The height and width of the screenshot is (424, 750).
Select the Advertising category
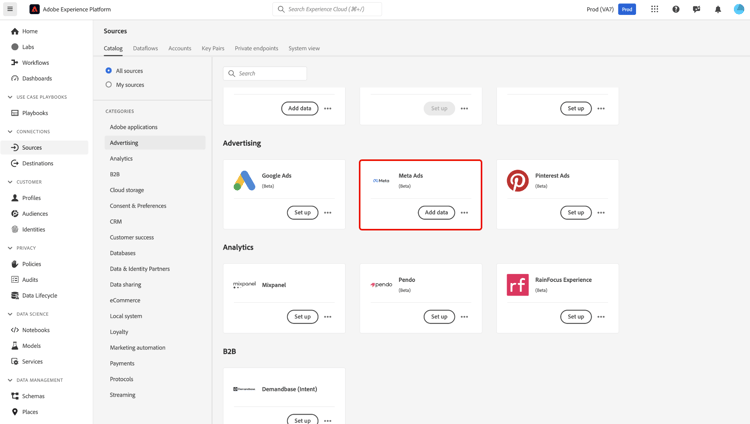[155, 143]
